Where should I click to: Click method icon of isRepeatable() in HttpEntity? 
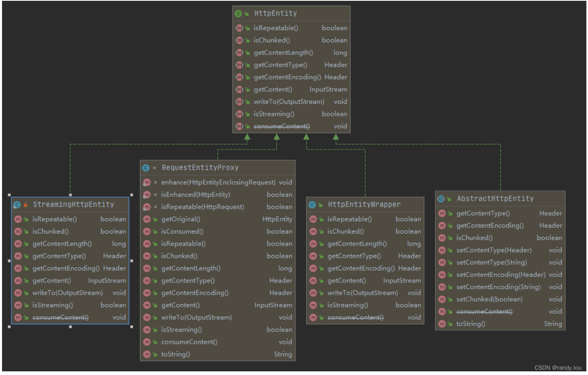pyautogui.click(x=239, y=28)
